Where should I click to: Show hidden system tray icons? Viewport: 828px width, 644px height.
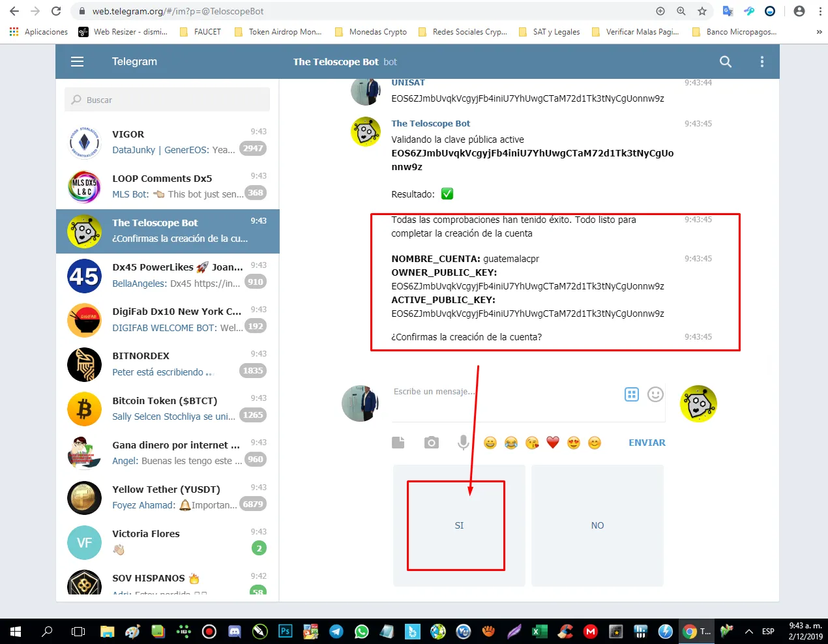[749, 631]
